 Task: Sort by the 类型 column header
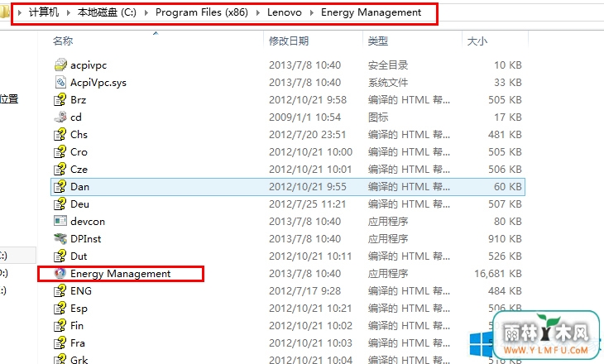378,41
